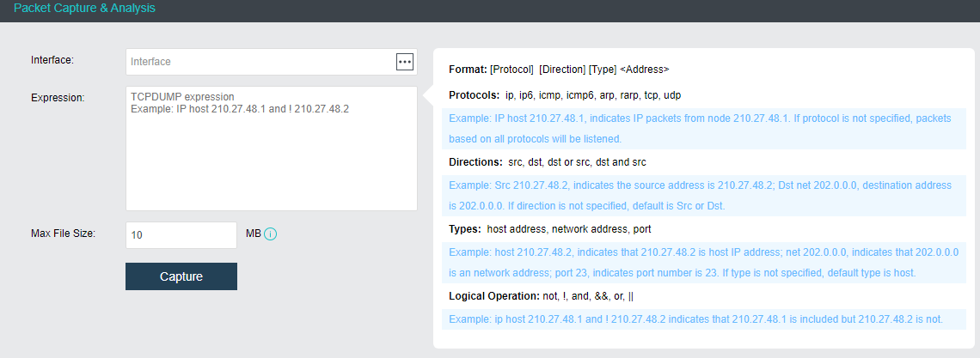Screen dimensions: 980x358
Task: Click the IP host 210.27.48.1 protocol example
Action: coord(701,128)
